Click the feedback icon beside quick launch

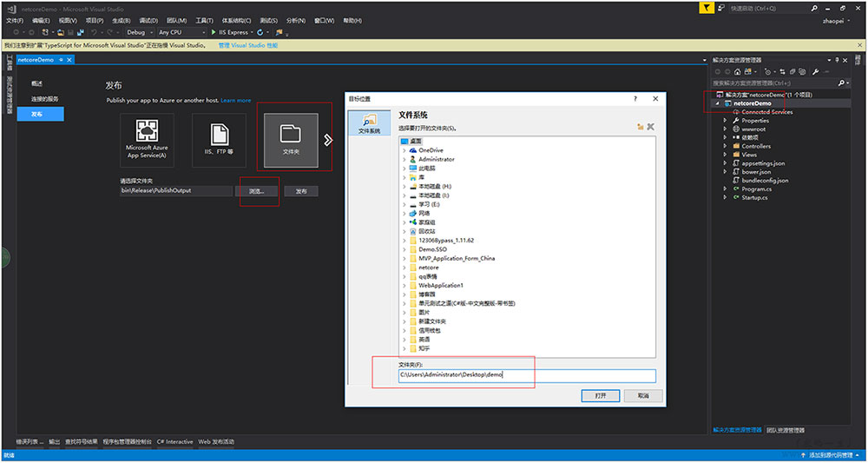[x=721, y=8]
